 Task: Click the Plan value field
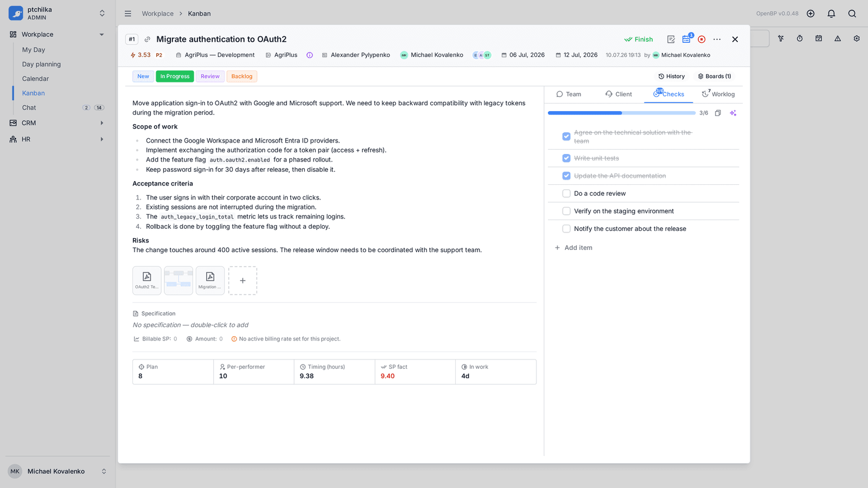[x=173, y=372]
